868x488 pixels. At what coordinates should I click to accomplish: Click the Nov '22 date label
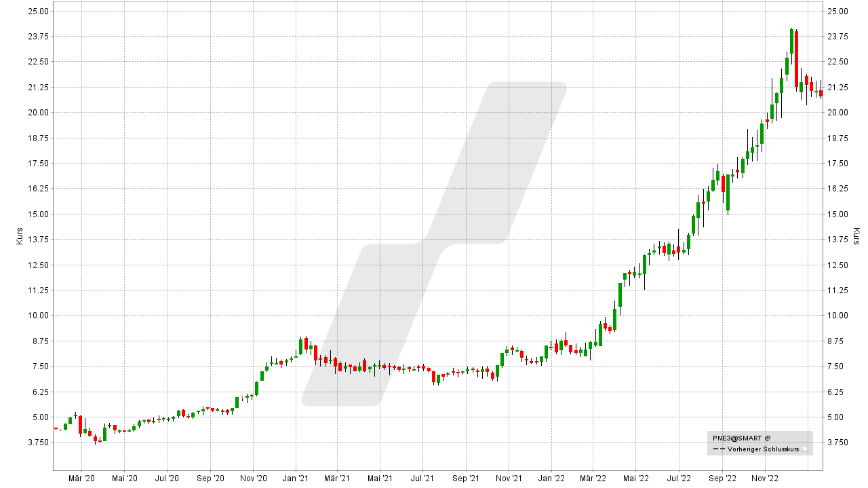(764, 478)
